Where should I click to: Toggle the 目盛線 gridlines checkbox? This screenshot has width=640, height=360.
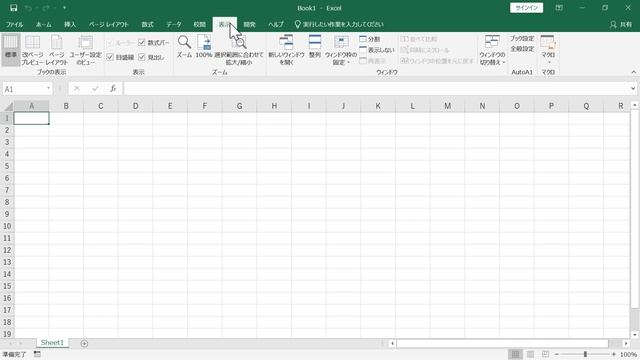pos(110,57)
